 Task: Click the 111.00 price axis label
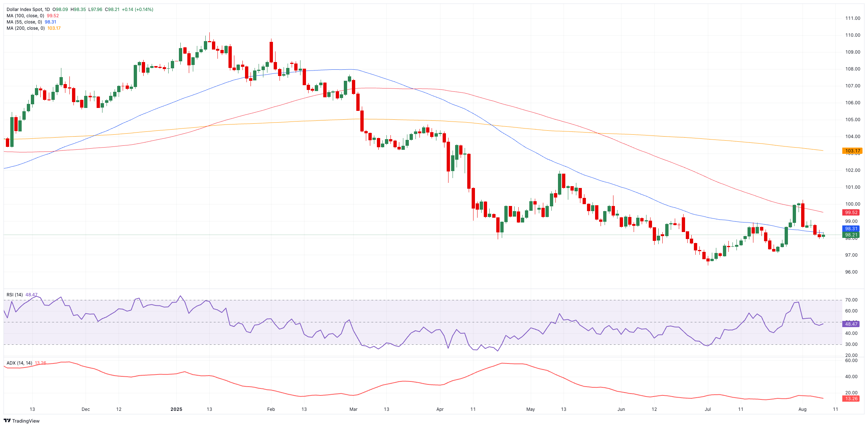(x=853, y=18)
